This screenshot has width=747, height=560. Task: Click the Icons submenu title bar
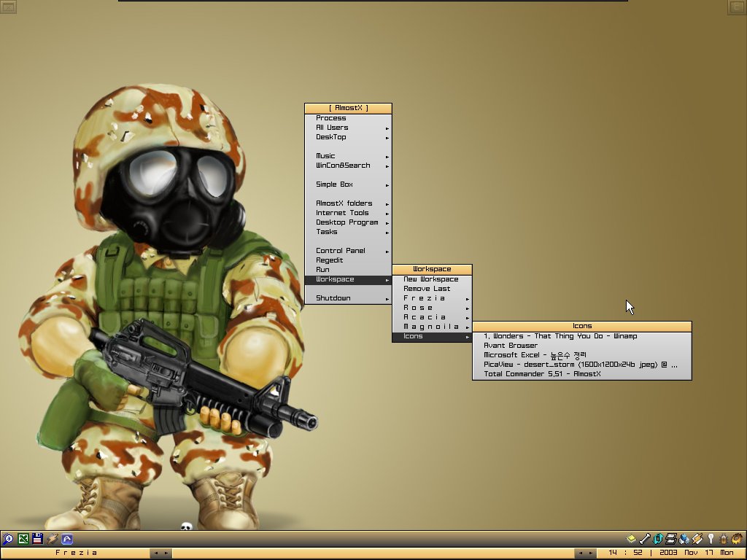(x=582, y=326)
